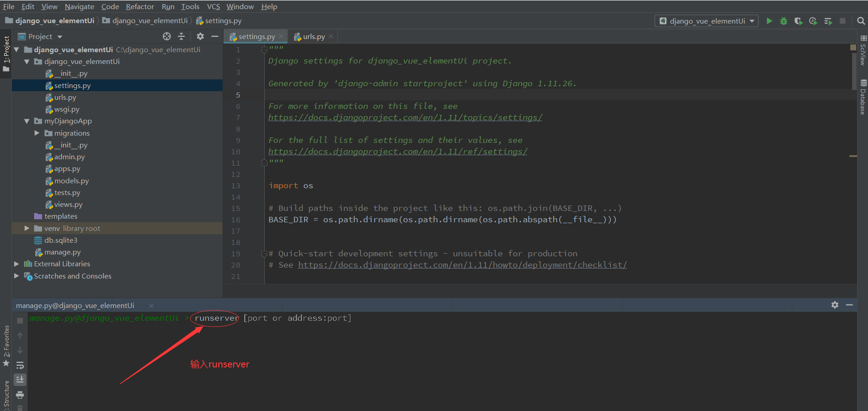868x411 pixels.
Task: Run with coverage shield icon
Action: 799,21
